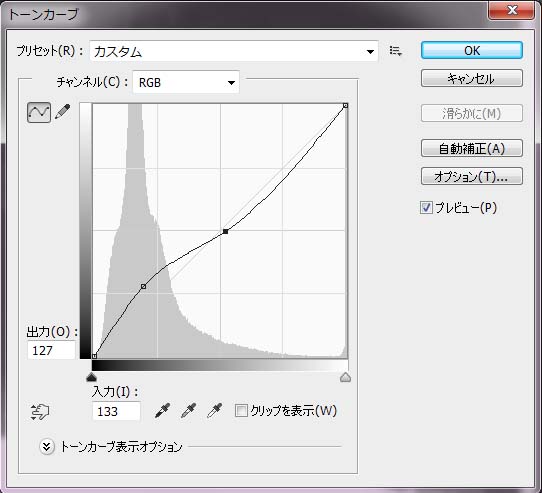Select the curve point editing tool

(39, 112)
